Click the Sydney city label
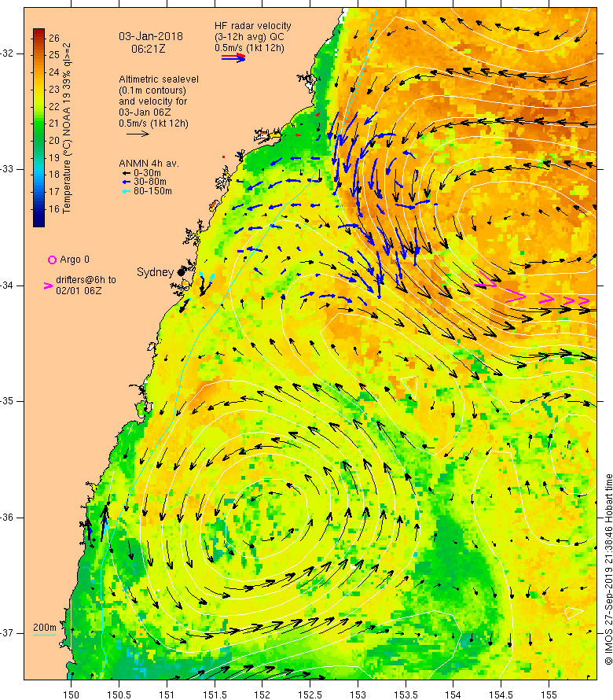The height and width of the screenshot is (700, 613). [155, 272]
